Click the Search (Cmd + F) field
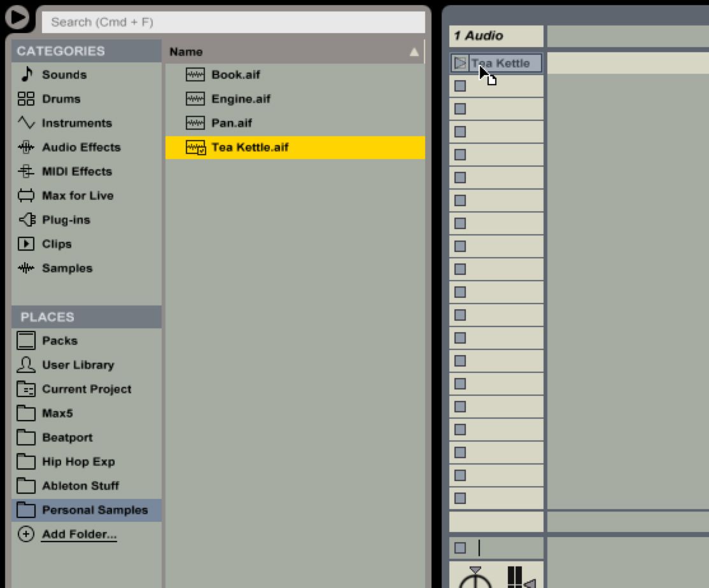709x588 pixels. coord(234,22)
